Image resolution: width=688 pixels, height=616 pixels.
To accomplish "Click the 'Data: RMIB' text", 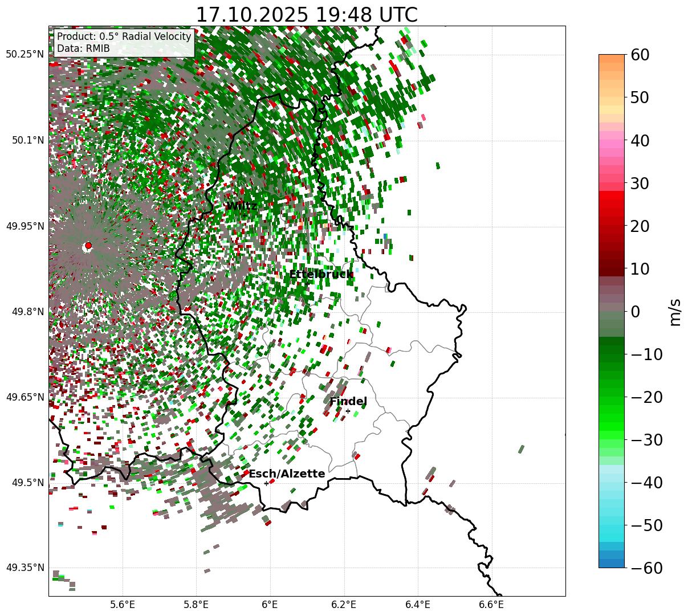I will tap(83, 49).
